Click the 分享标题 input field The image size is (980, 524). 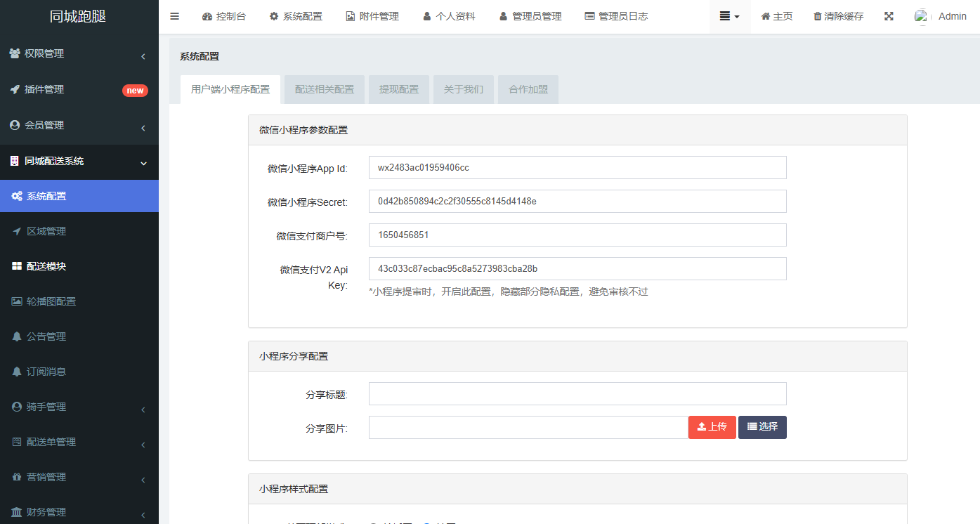577,394
